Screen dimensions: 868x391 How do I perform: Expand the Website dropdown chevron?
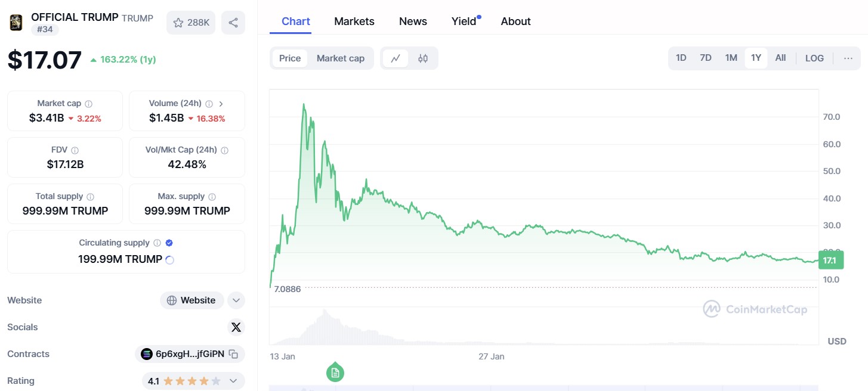pyautogui.click(x=236, y=300)
